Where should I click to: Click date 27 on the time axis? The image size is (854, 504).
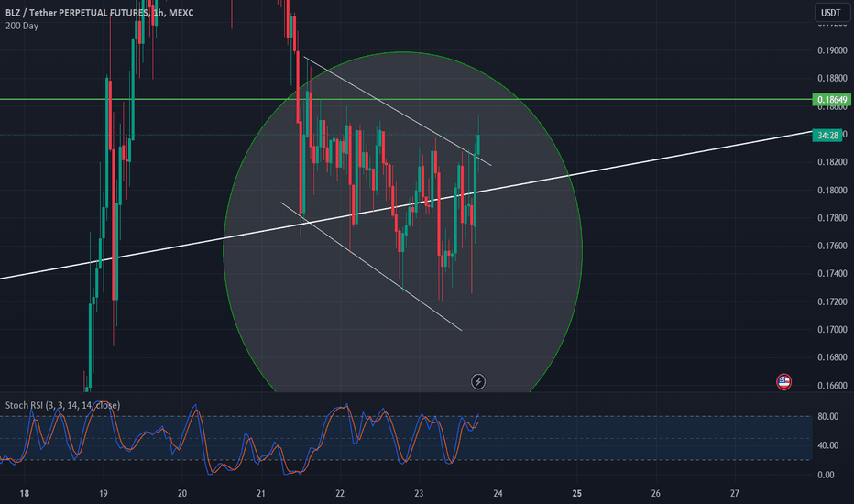735,493
